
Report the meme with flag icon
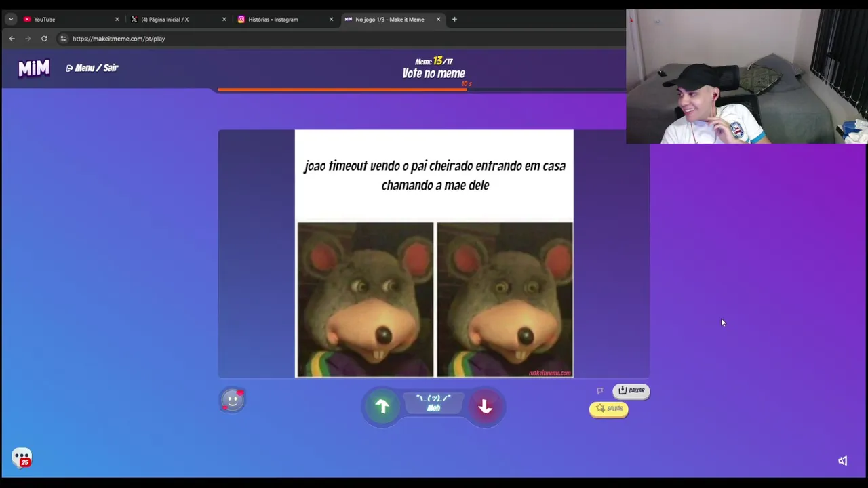pos(599,391)
